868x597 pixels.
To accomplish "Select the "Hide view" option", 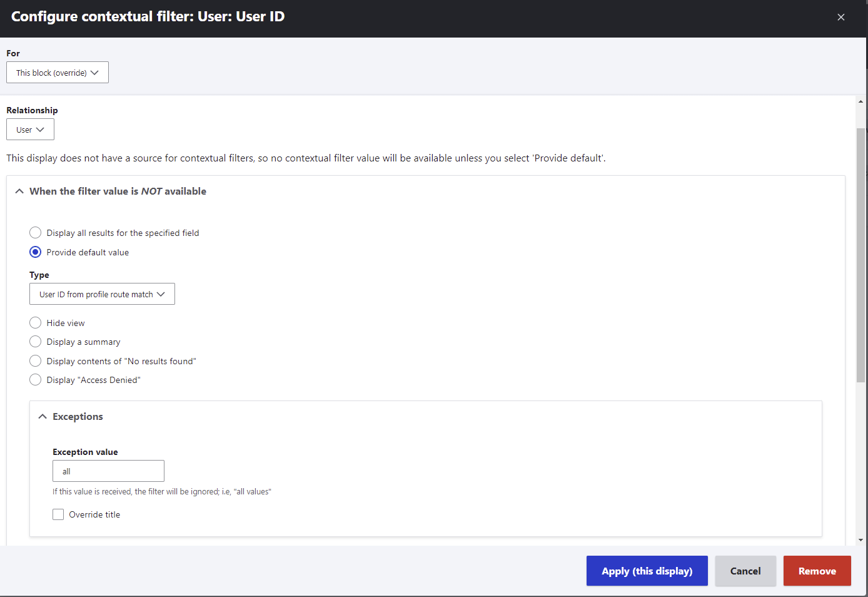I will 35,322.
